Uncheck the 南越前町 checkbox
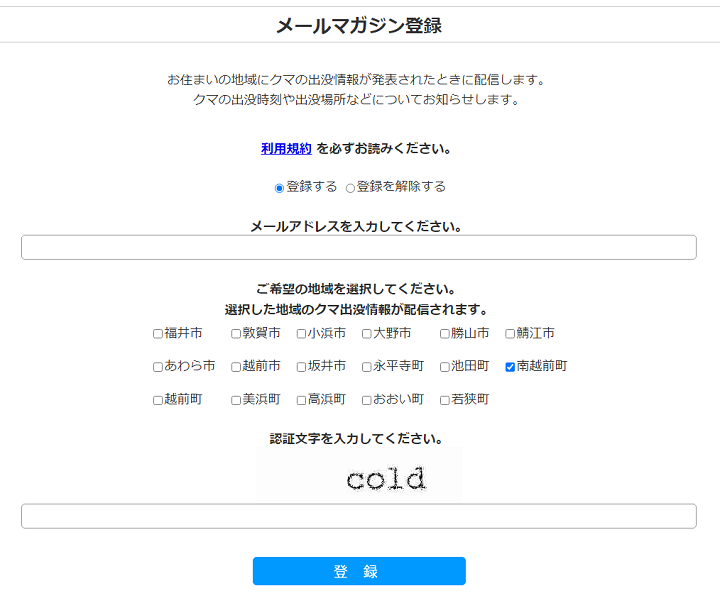This screenshot has height=600, width=720. [510, 367]
